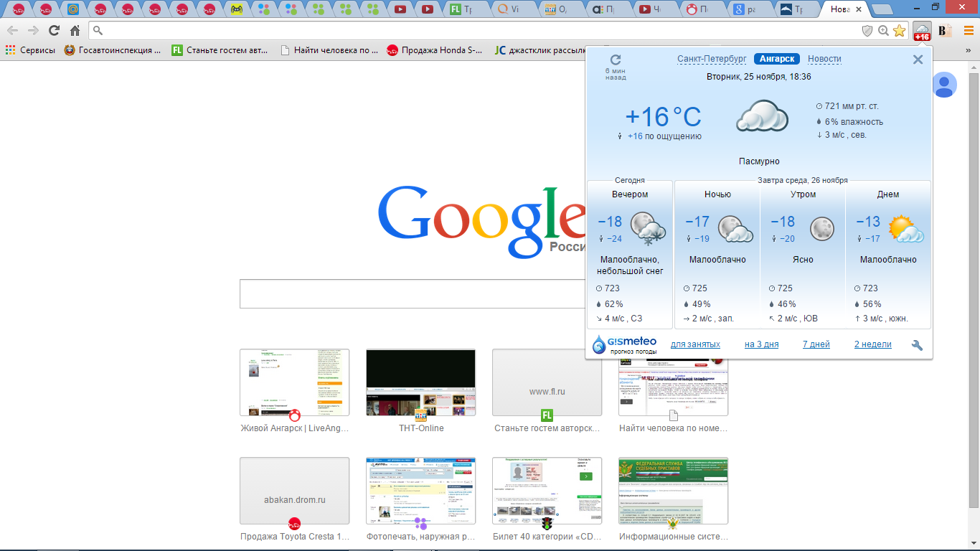This screenshot has width=980, height=551.
Task: Click the 'Ночью' forecast heading
Action: point(717,194)
